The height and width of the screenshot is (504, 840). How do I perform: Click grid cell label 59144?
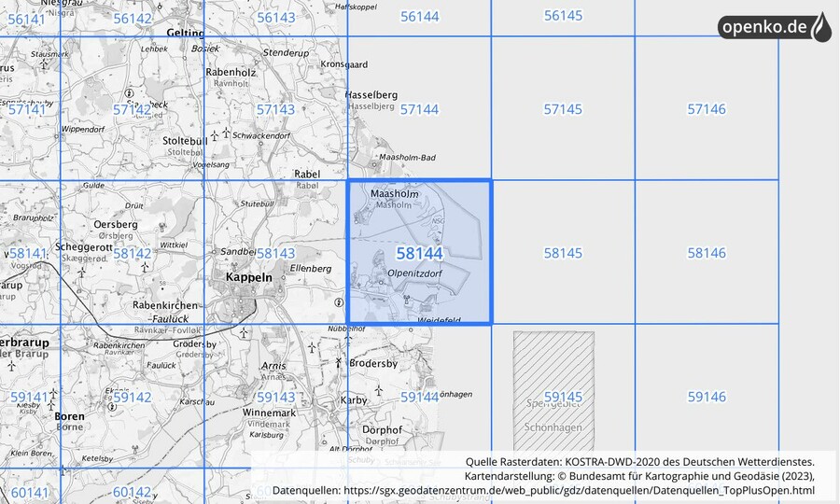(x=419, y=397)
